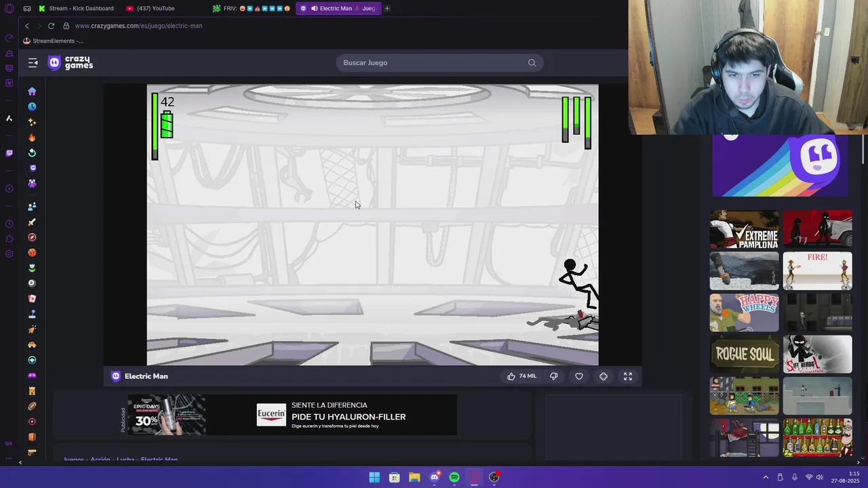This screenshot has height=488, width=868.
Task: Open Spotify from the taskbar
Action: point(454,477)
